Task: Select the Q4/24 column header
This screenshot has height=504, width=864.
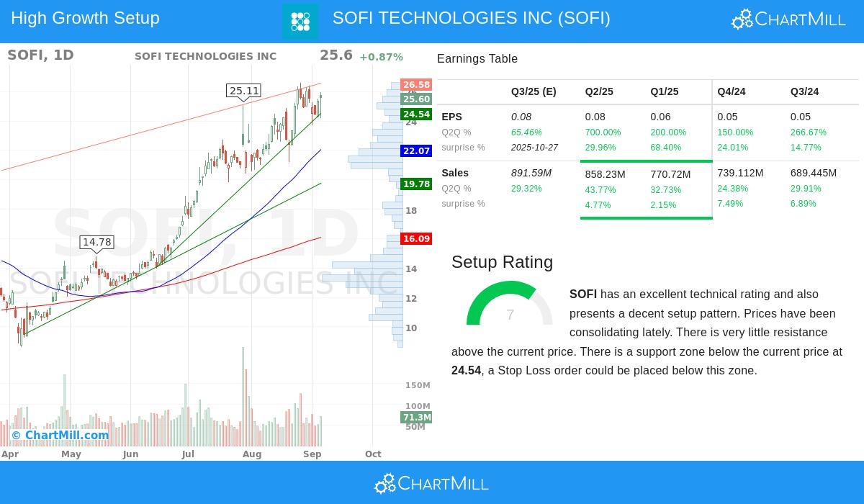Action: click(732, 91)
